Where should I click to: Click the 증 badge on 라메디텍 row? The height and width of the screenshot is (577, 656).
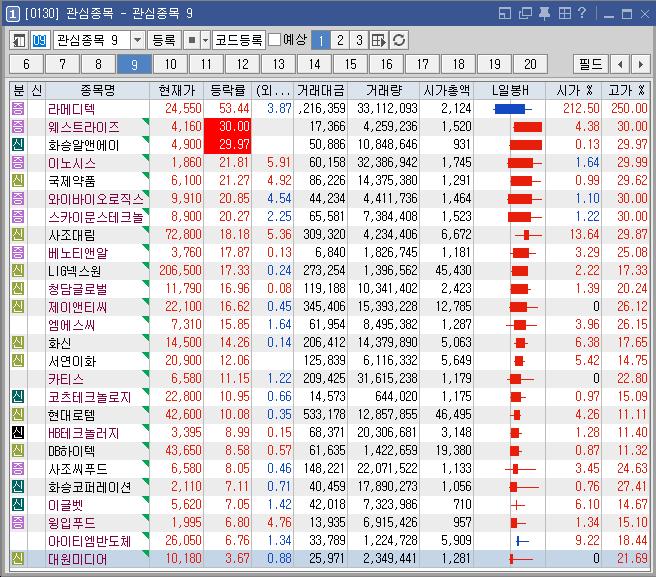click(x=18, y=108)
